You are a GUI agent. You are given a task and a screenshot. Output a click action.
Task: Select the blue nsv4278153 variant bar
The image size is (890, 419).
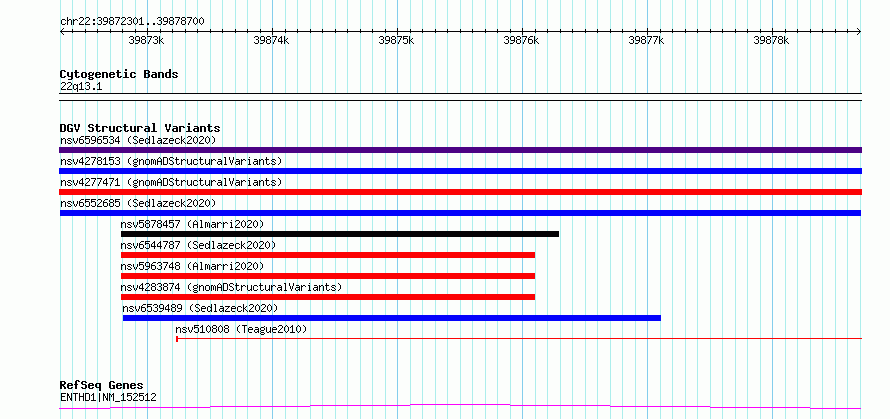tap(460, 171)
